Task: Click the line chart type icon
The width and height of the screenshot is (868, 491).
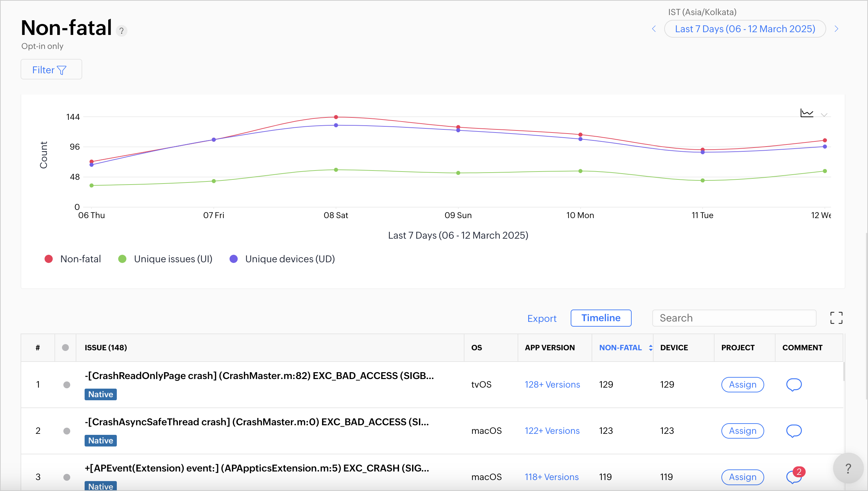Action: 806,113
